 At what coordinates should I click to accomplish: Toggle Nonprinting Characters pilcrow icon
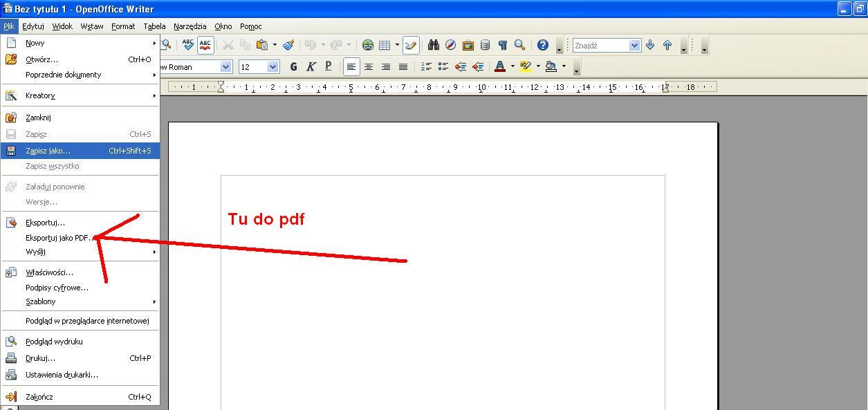(x=503, y=45)
